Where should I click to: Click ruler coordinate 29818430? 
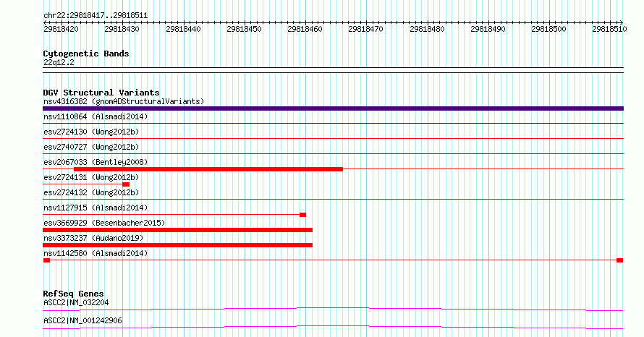(122, 29)
